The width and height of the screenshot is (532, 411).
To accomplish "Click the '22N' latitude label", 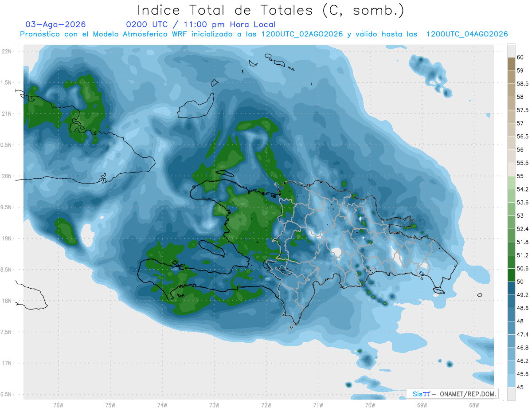I will point(6,51).
